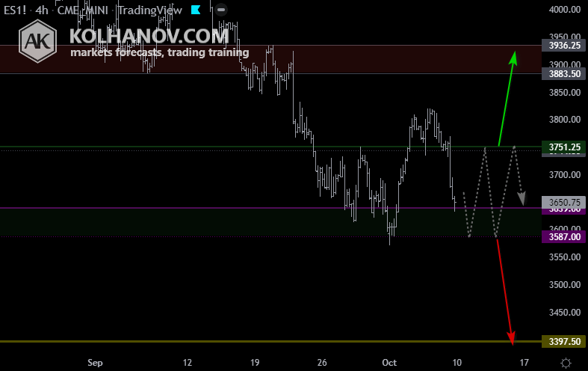Click the AK hexagon logo

coord(37,41)
